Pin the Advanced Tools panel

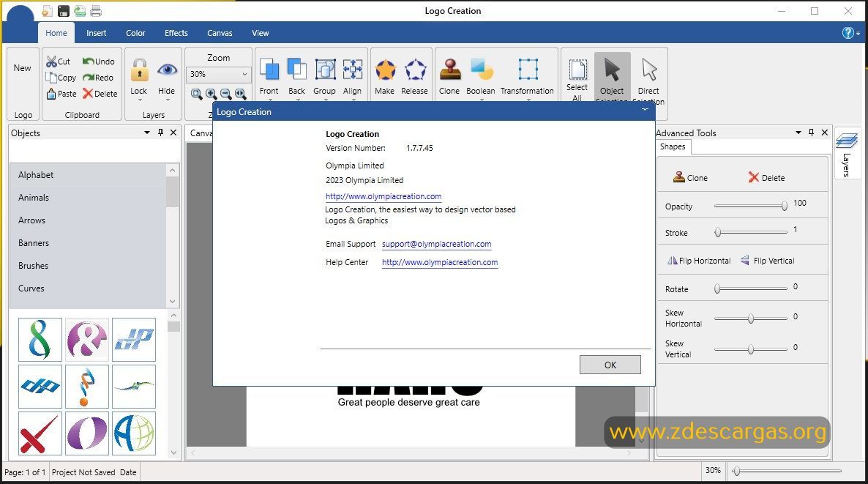tap(811, 133)
